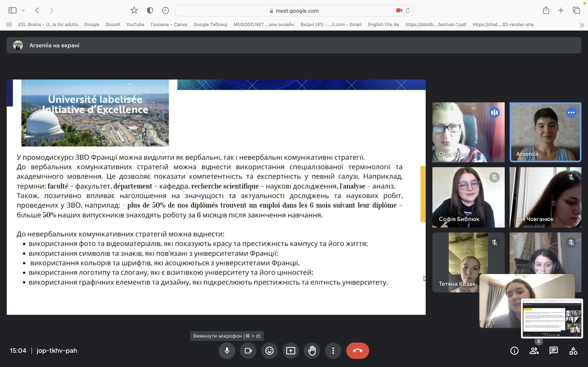Open the YouTube bookmark
This screenshot has width=588, height=367.
(x=135, y=24)
